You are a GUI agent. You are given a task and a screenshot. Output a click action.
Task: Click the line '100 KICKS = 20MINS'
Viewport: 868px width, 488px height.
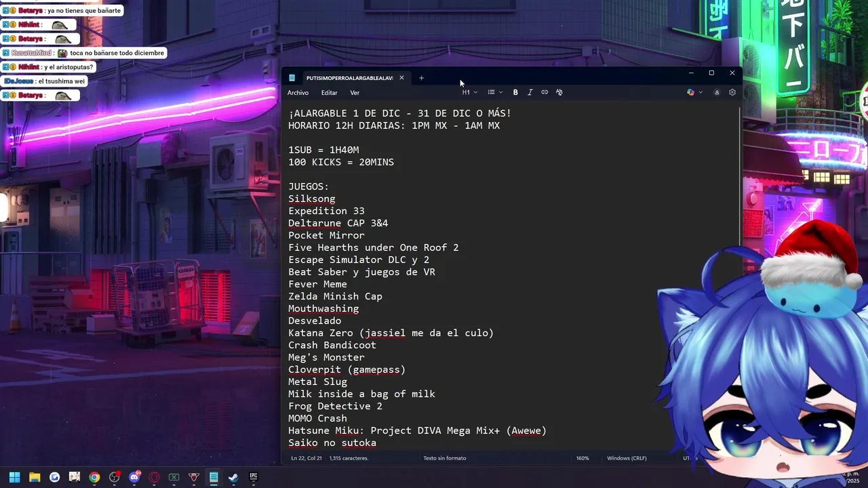[341, 162]
